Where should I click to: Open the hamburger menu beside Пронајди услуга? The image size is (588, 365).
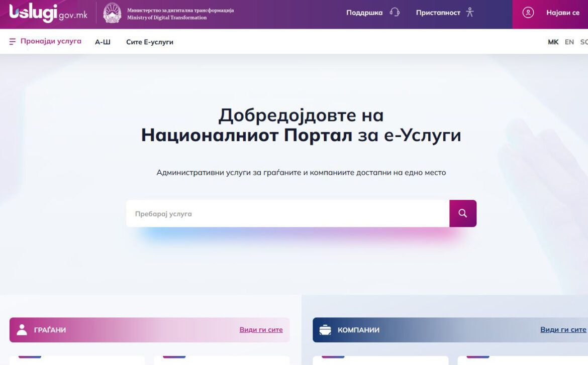(13, 42)
